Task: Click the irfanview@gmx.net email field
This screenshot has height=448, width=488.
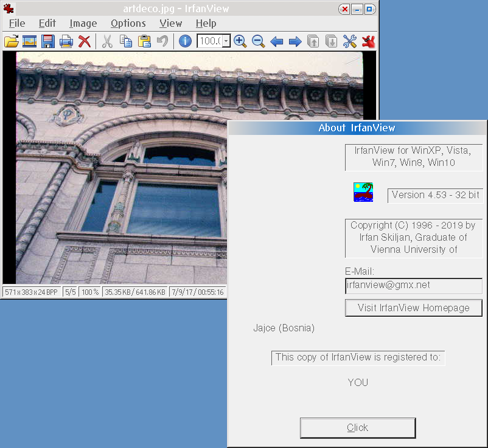Action: point(414,286)
